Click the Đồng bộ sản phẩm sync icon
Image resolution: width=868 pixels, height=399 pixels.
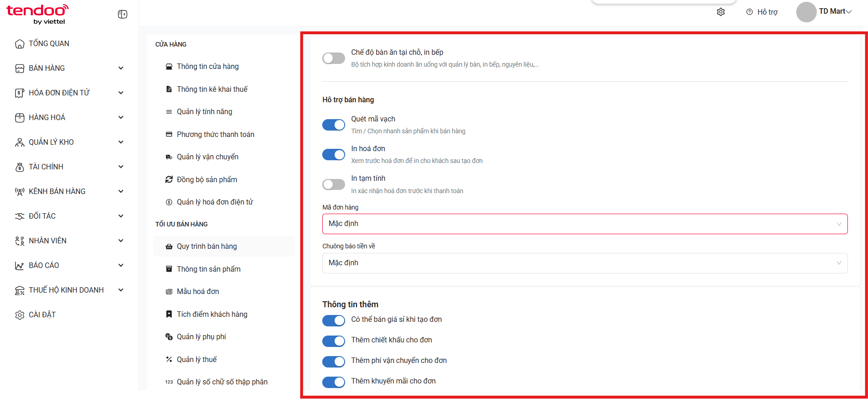pos(169,179)
